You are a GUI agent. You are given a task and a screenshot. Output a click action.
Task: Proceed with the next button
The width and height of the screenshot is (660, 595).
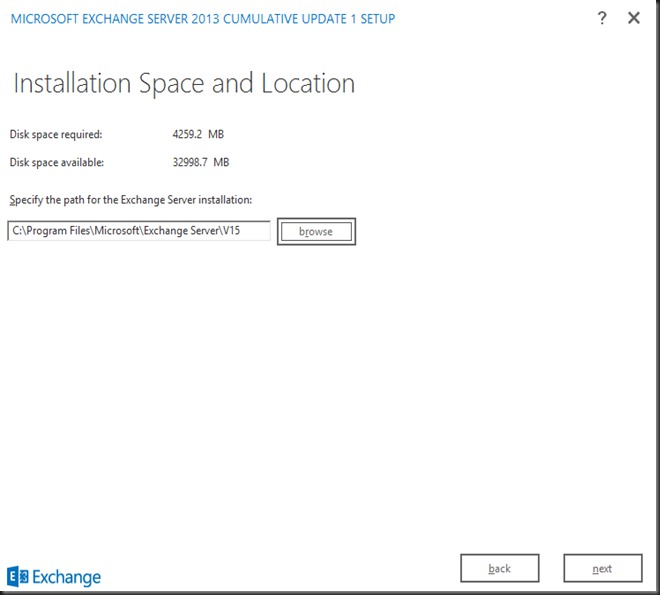coord(603,568)
